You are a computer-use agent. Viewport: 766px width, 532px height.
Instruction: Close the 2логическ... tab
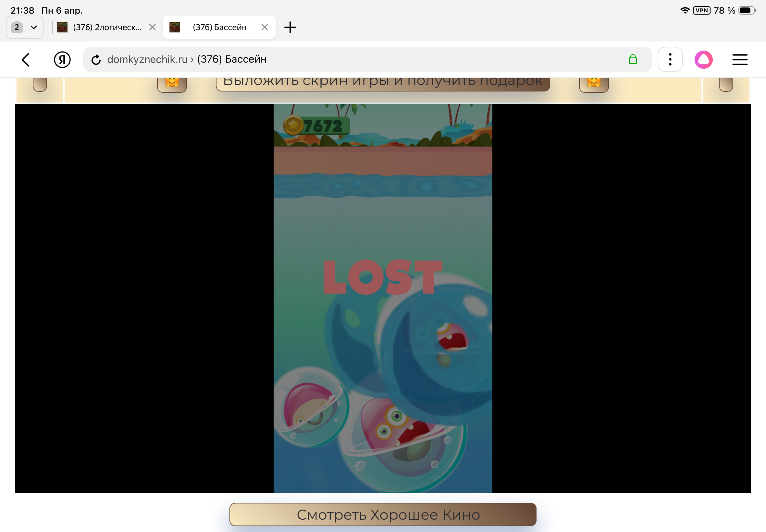click(153, 27)
